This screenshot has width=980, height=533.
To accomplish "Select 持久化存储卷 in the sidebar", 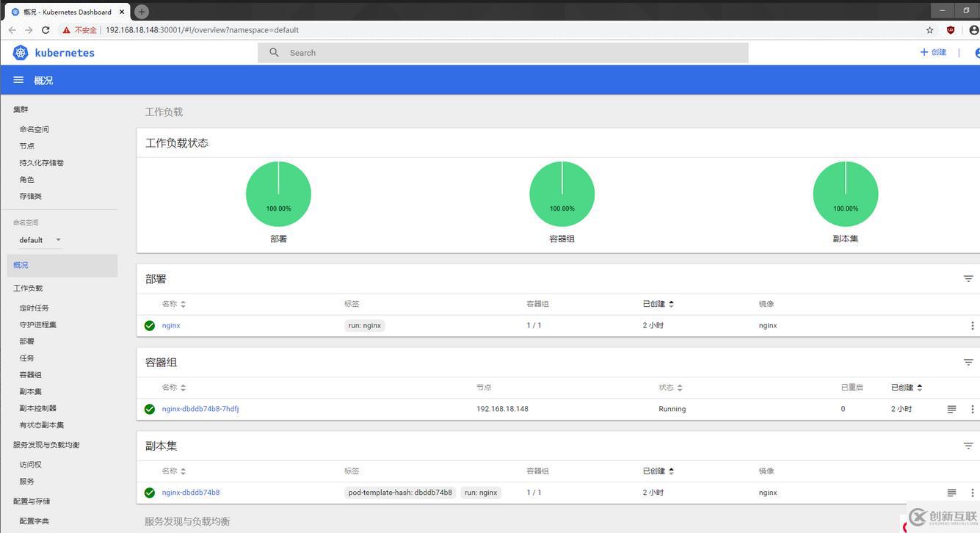I will (42, 163).
